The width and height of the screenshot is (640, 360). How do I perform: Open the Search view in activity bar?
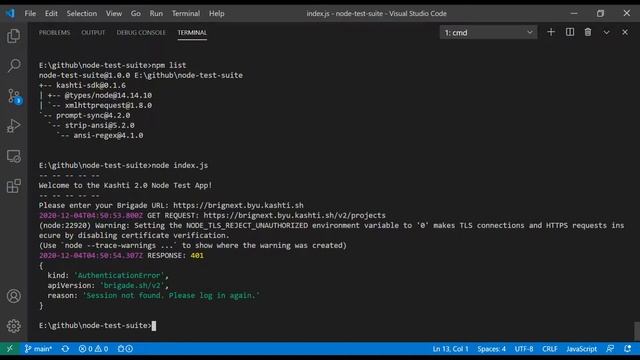tap(13, 66)
